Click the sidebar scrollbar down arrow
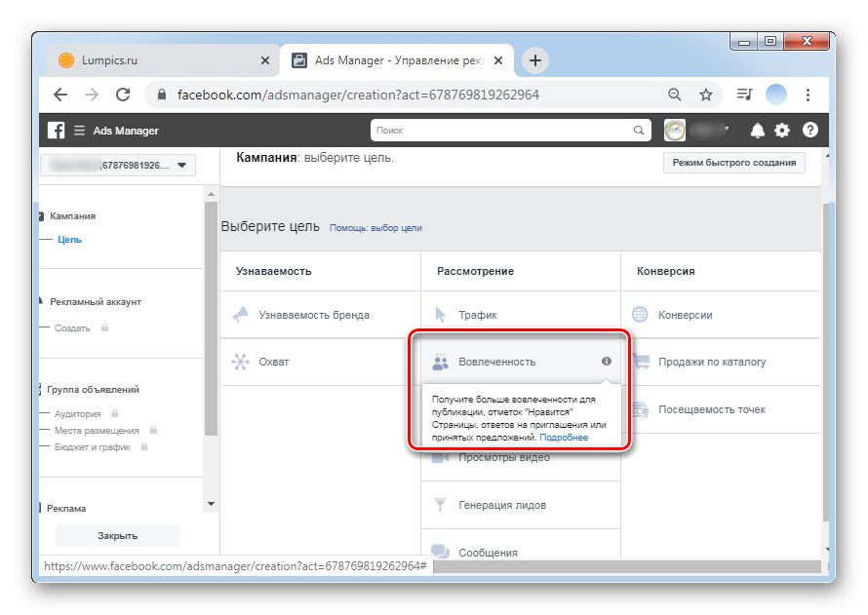 (211, 504)
